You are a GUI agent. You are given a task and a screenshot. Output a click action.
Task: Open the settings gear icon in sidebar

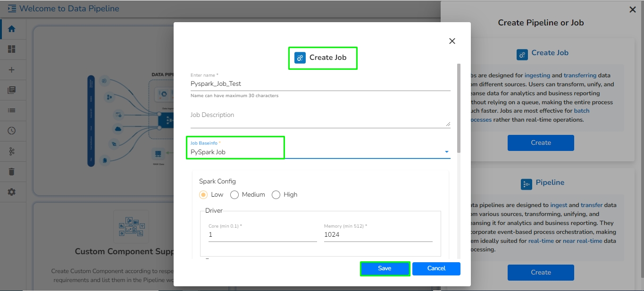pos(12,192)
